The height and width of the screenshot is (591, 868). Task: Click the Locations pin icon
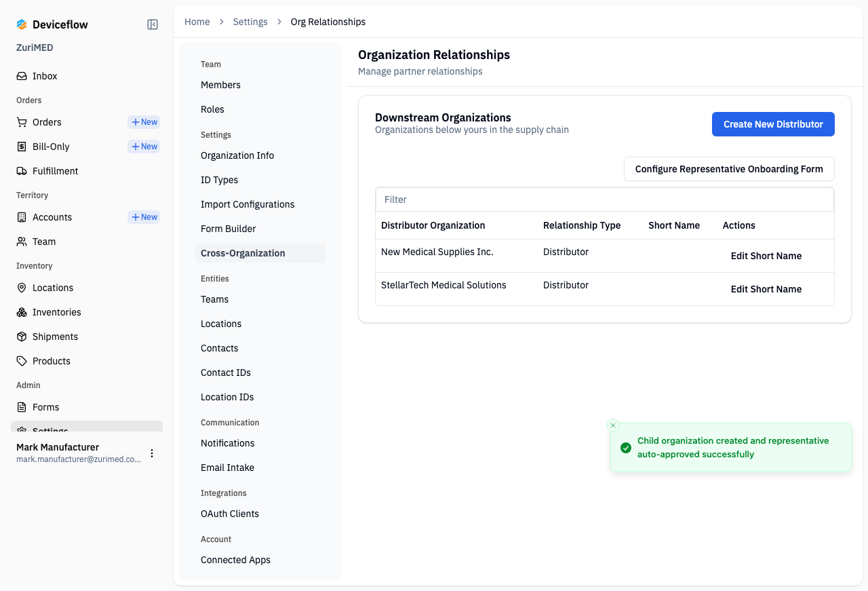tap(22, 288)
